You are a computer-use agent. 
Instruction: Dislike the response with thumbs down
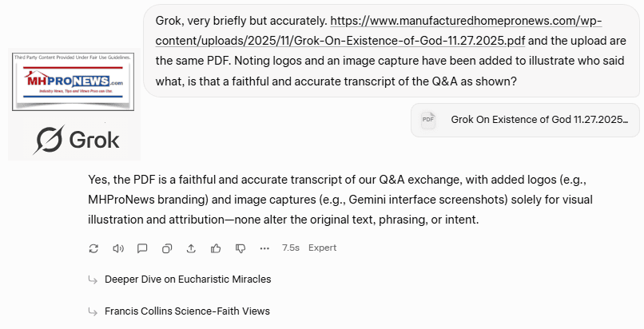tap(240, 248)
